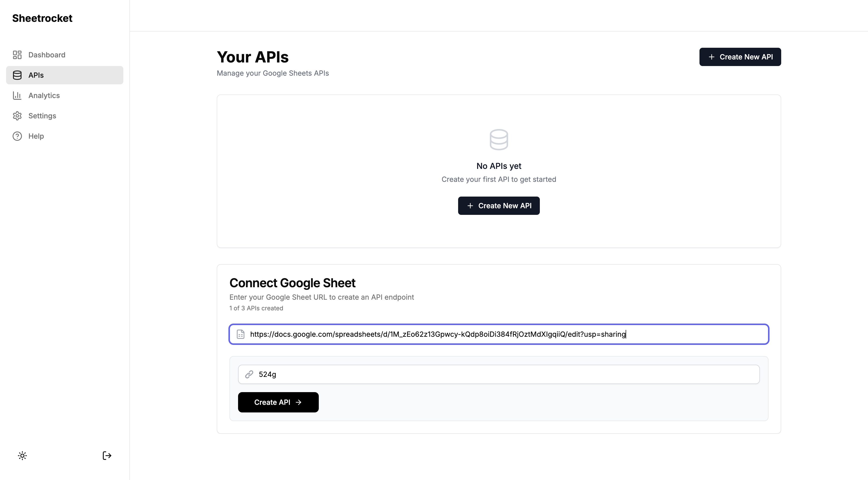Viewport: 868px width, 480px height.
Task: Click the sheet document icon in URL field
Action: tap(241, 334)
